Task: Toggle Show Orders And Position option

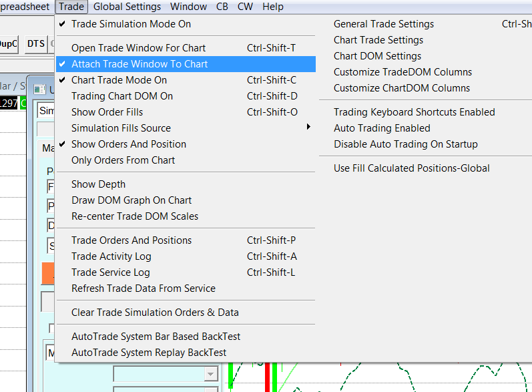Action: 129,144
